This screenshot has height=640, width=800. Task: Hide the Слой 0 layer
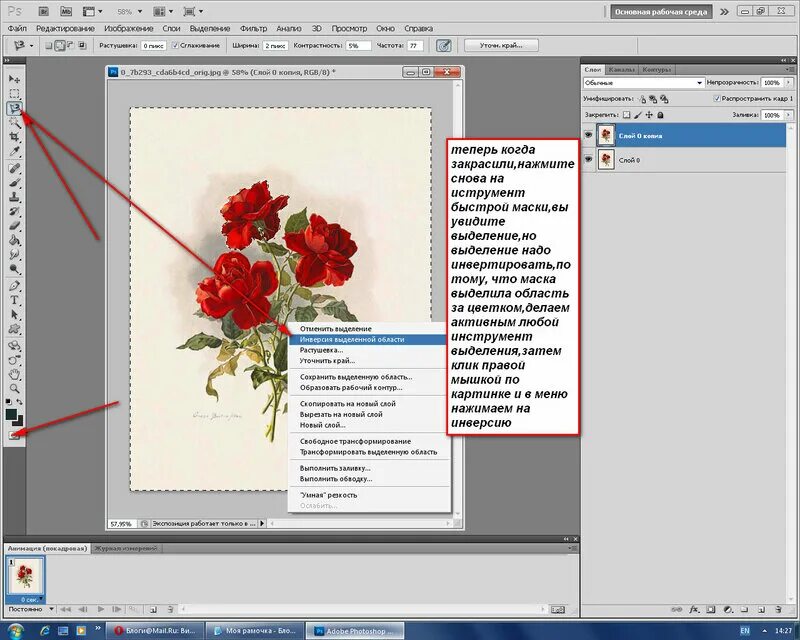click(x=588, y=159)
